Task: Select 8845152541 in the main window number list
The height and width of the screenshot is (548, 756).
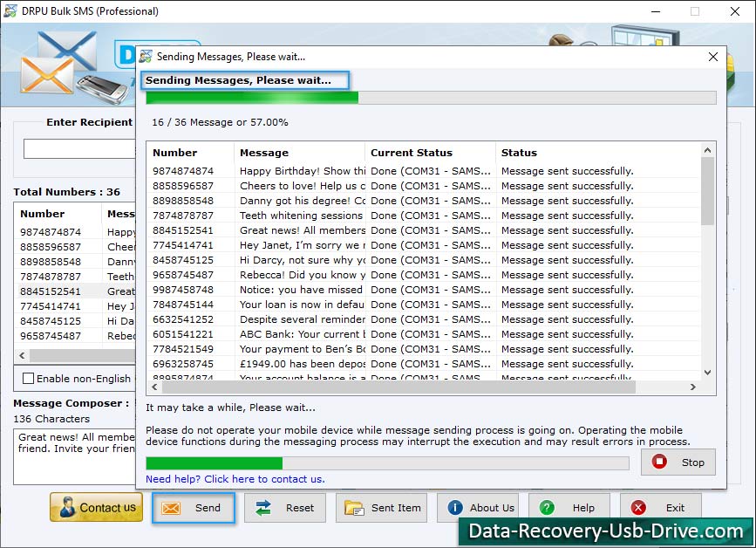Action: click(51, 291)
